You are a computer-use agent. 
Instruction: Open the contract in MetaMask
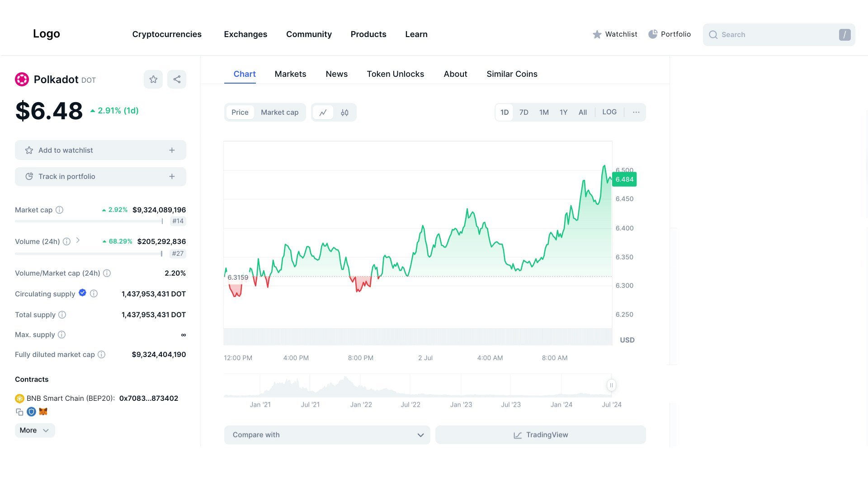(43, 412)
